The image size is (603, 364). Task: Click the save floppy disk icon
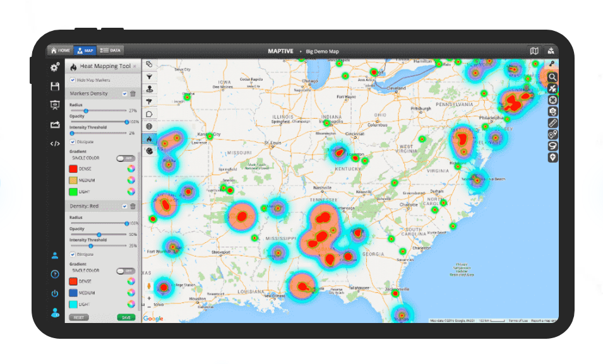pos(55,86)
